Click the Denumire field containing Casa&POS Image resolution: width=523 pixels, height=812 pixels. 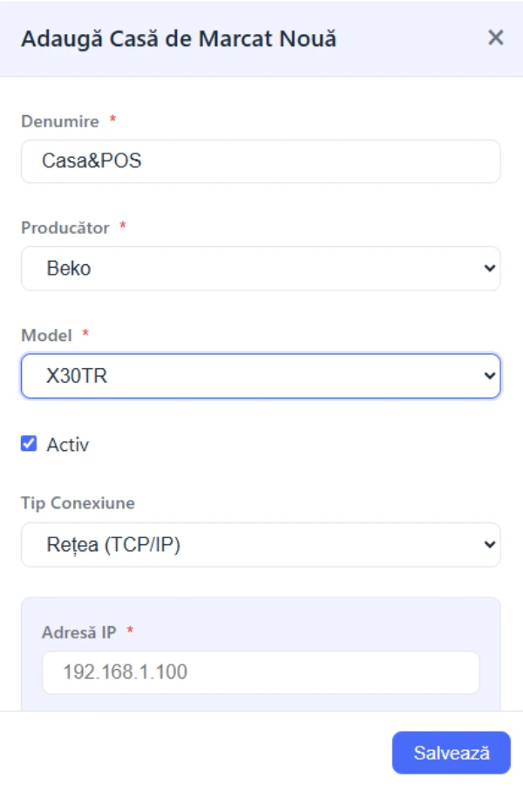point(260,161)
